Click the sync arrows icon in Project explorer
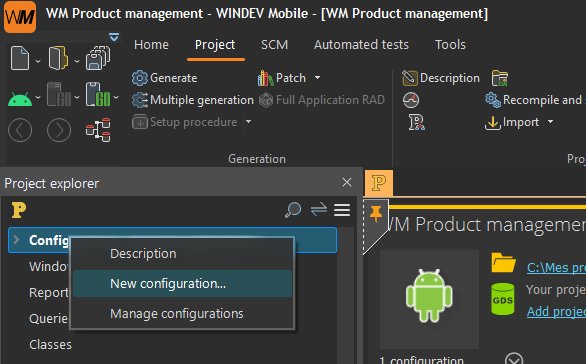Screen dimensions: 586x364 point(318,210)
